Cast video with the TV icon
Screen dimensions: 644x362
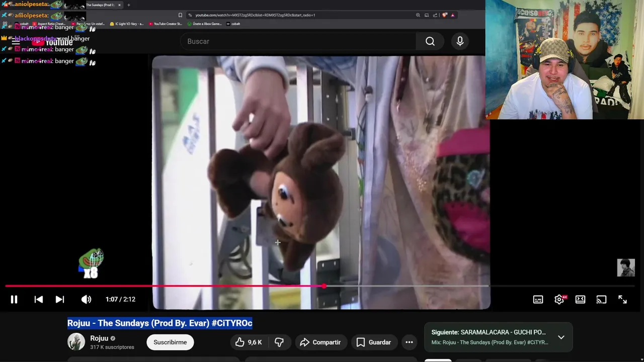[601, 300]
